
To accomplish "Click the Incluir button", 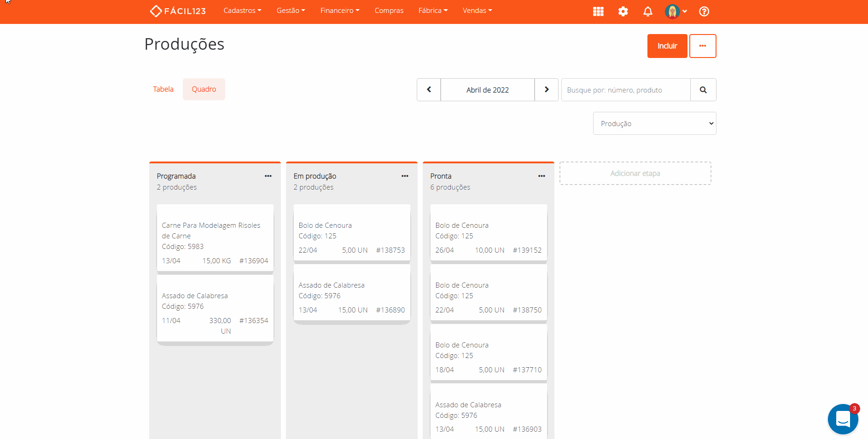I will [667, 46].
